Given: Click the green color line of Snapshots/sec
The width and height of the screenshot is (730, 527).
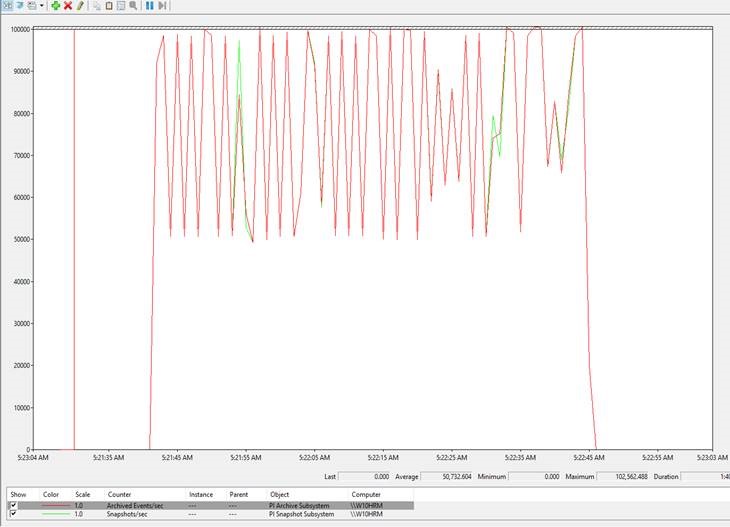Looking at the screenshot, I should pos(55,514).
